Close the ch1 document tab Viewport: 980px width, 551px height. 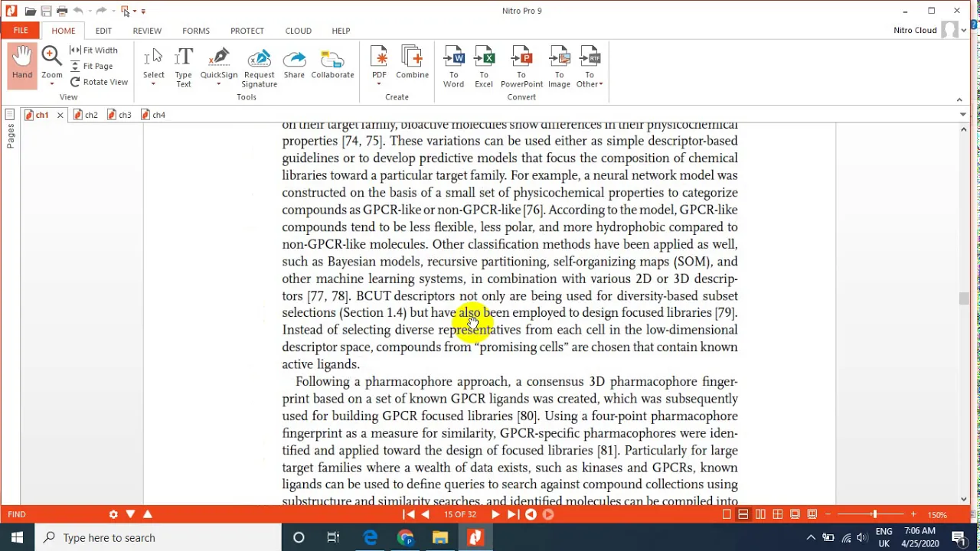(x=60, y=116)
